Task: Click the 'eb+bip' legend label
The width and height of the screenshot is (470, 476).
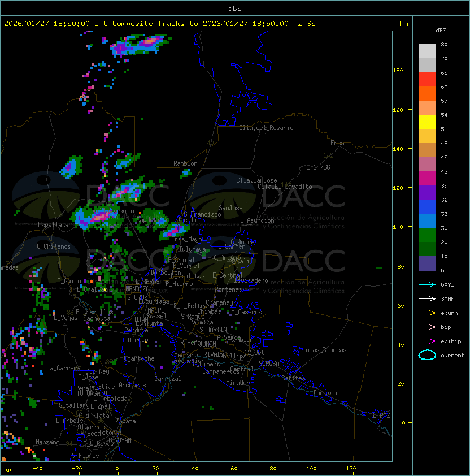Action: tap(451, 341)
